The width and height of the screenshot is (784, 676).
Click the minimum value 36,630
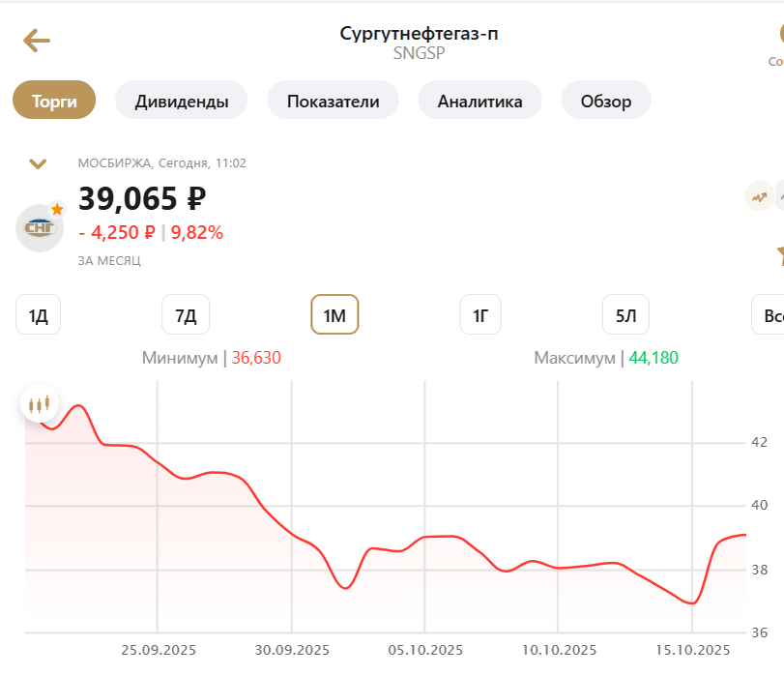[x=256, y=358]
